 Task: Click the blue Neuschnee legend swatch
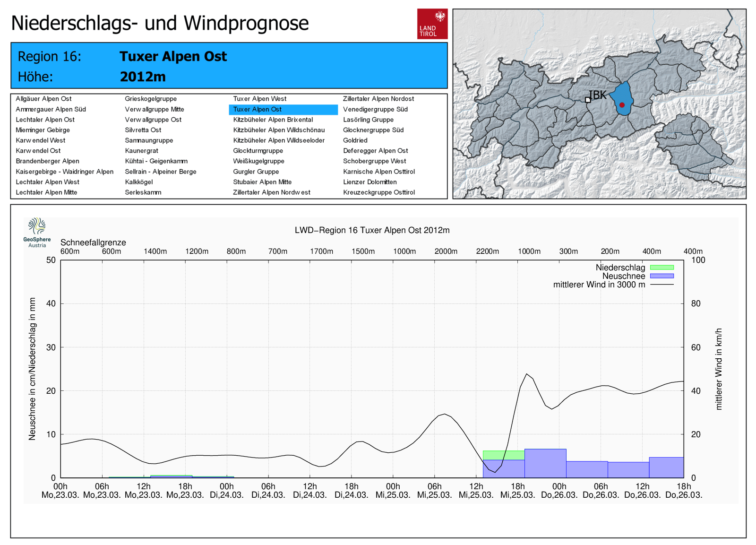pos(661,276)
